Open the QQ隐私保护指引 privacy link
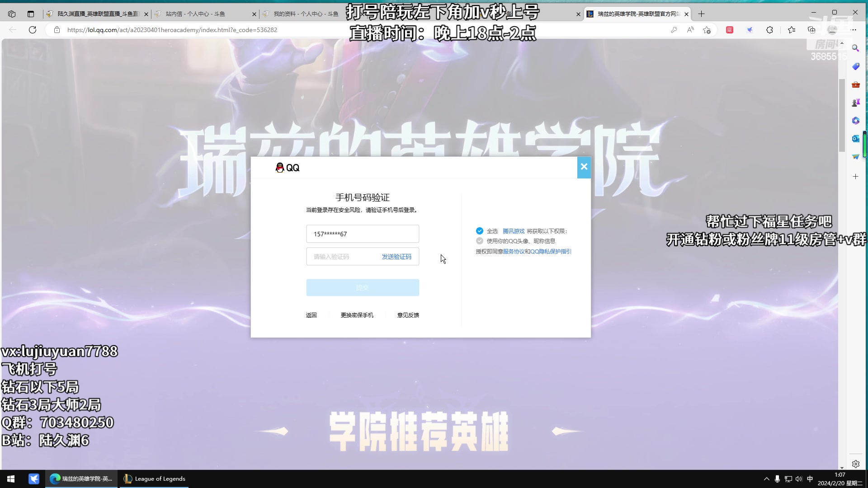Image resolution: width=868 pixels, height=488 pixels. (551, 252)
